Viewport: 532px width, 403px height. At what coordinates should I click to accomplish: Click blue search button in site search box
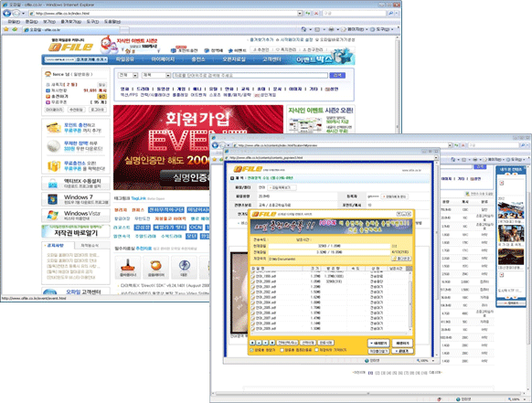tap(337, 75)
